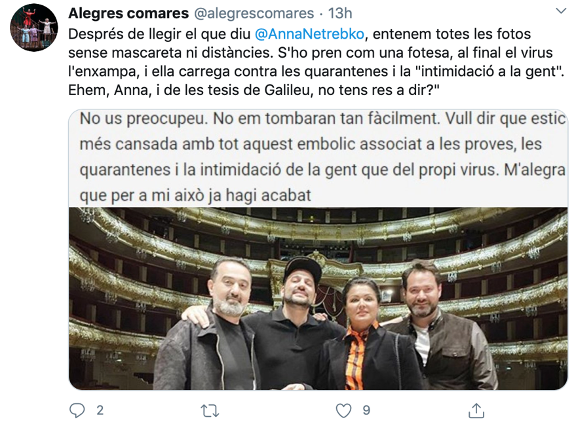Screen dimensions: 576x428
Task: Click the like count number 9
Action: [x=366, y=410]
